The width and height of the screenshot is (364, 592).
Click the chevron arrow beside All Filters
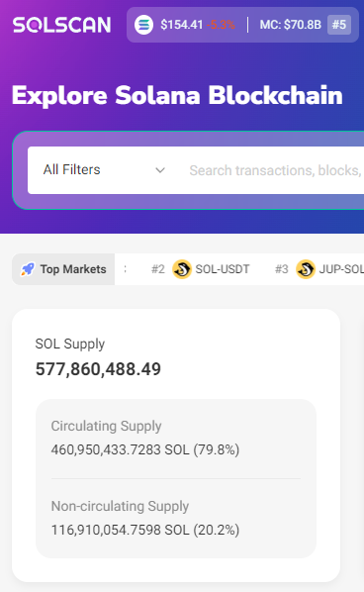click(x=160, y=170)
